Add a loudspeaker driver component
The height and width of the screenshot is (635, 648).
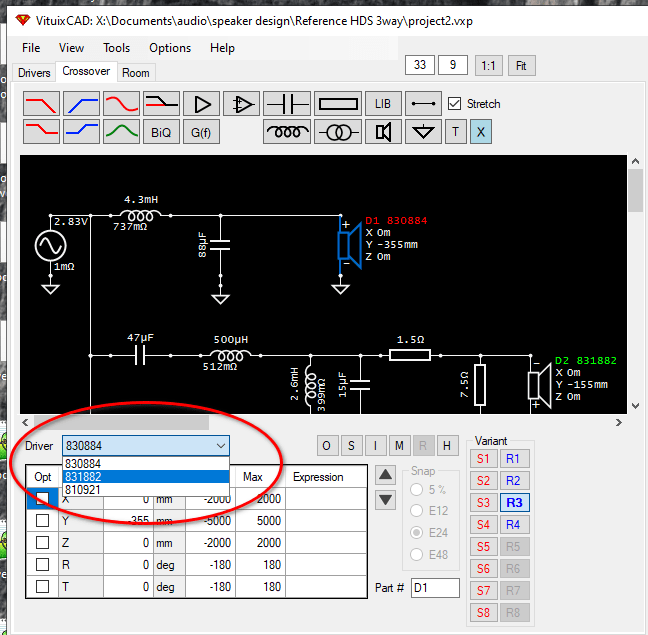coord(383,132)
